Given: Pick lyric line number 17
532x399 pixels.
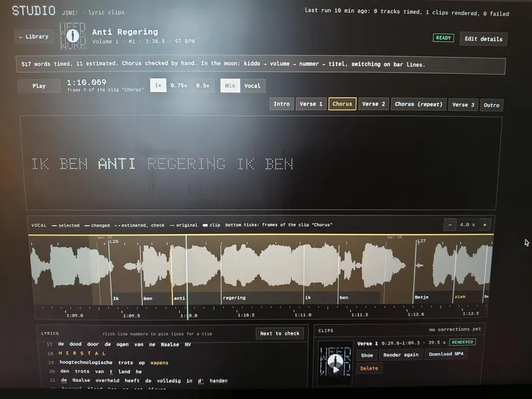Looking at the screenshot, I should point(49,344).
